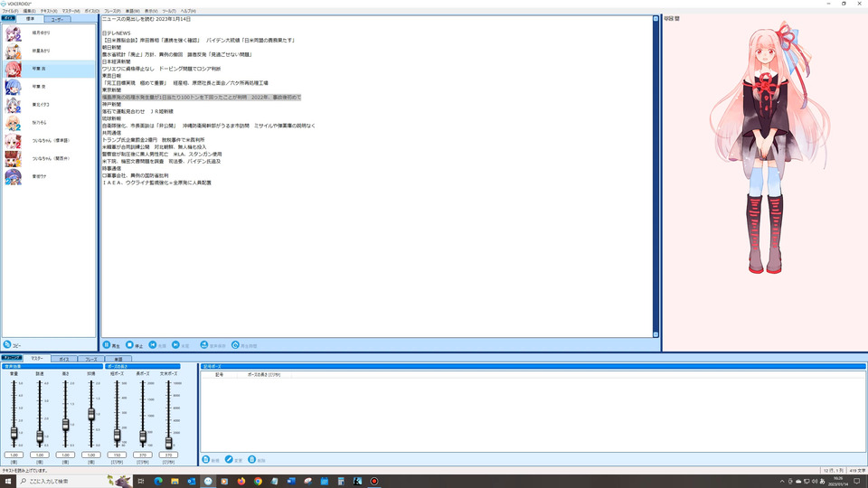Switch to the 標準 voice list tab
The height and width of the screenshot is (488, 868).
coord(30,19)
